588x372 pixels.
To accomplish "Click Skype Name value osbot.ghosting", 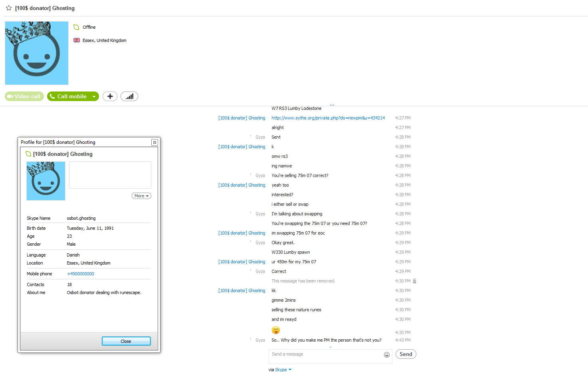I will click(81, 218).
